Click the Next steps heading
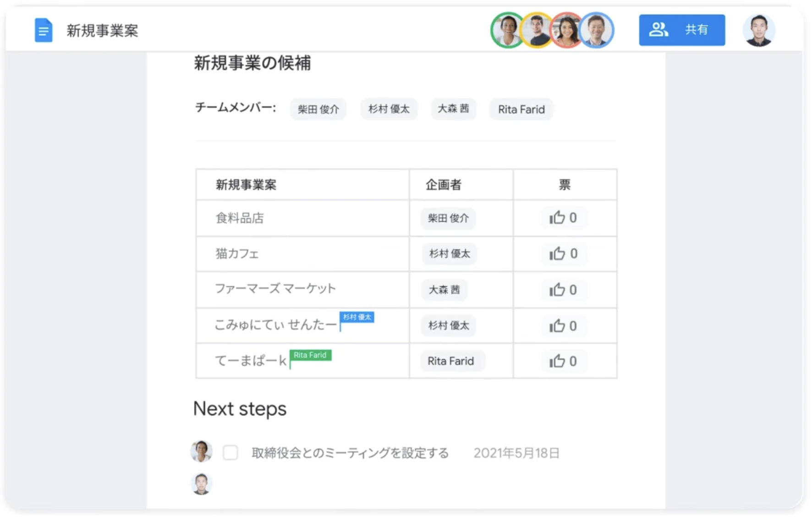812x517 pixels. click(240, 408)
